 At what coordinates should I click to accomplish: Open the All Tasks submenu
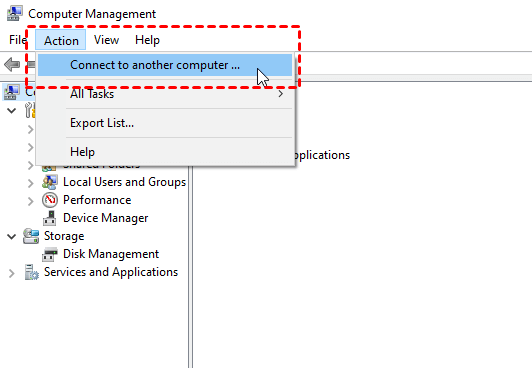pos(165,94)
